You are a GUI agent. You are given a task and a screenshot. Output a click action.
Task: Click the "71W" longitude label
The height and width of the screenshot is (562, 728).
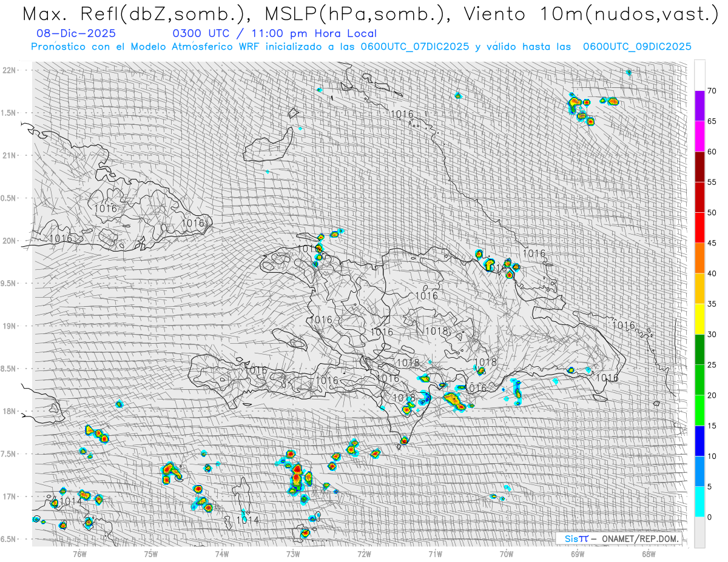(435, 554)
